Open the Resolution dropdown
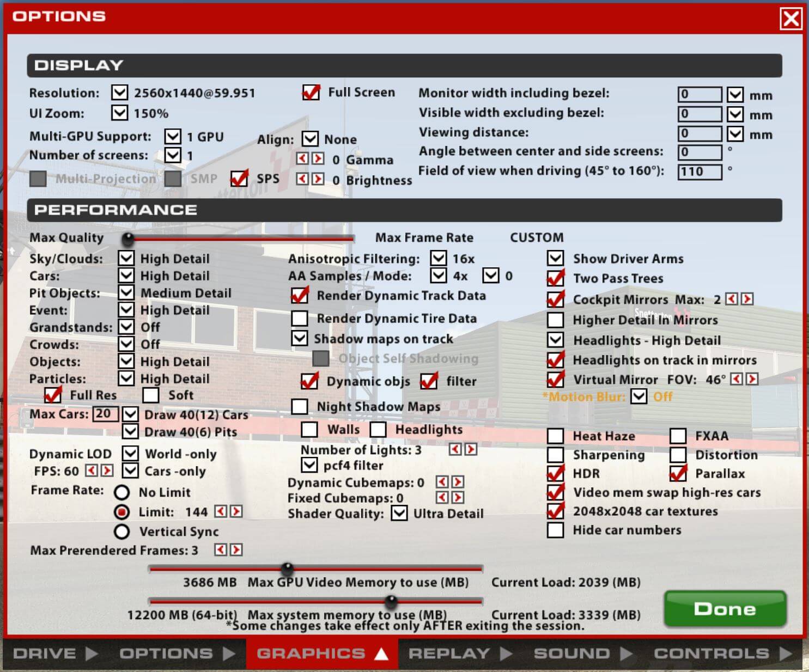This screenshot has width=809, height=672. coord(119,93)
